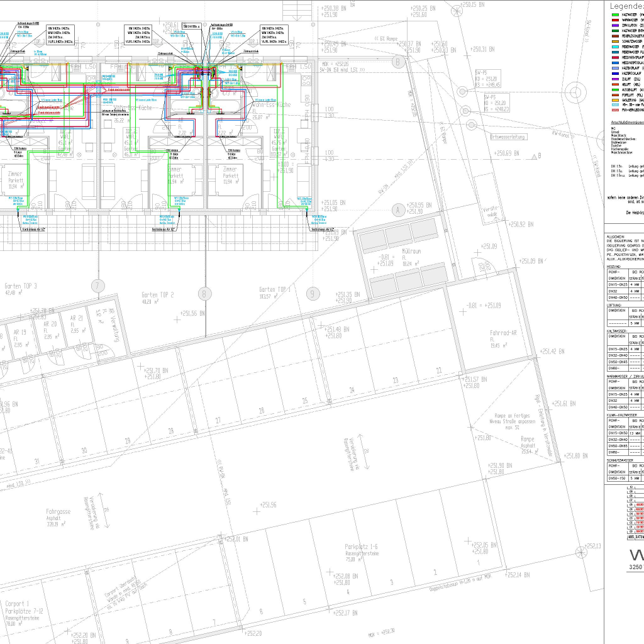Click the cyan Regenwasser legend swatch
Image resolution: width=644 pixels, height=644 pixels.
pos(614,47)
